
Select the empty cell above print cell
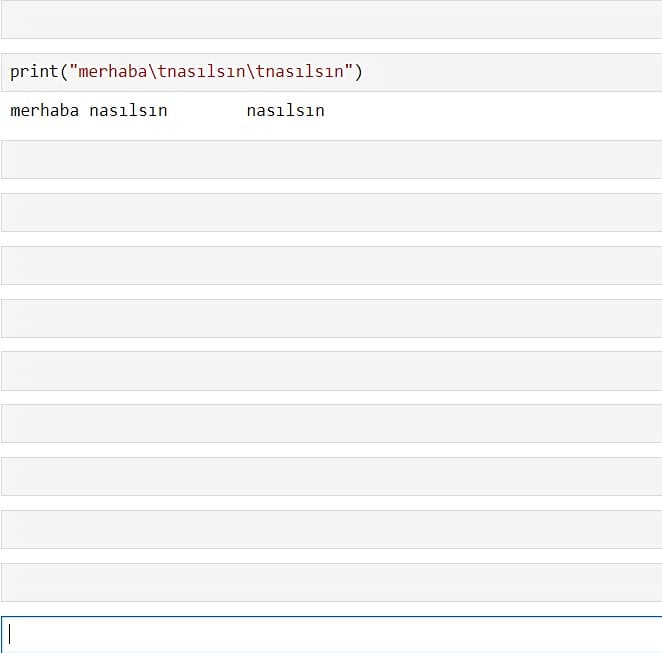(330, 19)
